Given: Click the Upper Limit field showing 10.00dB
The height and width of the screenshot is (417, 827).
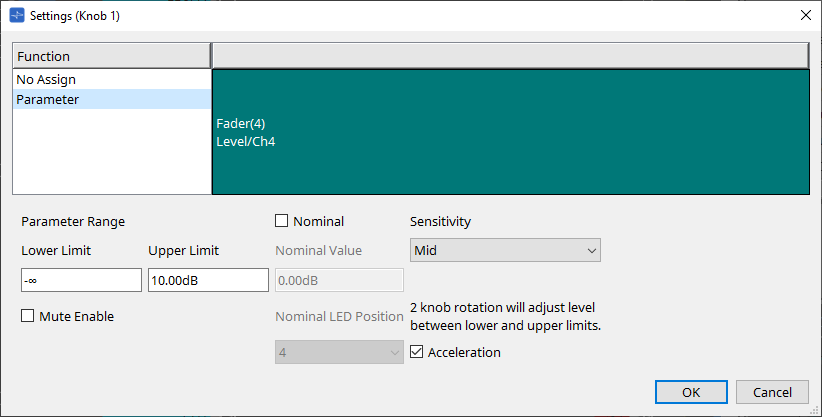Looking at the screenshot, I should pyautogui.click(x=208, y=280).
